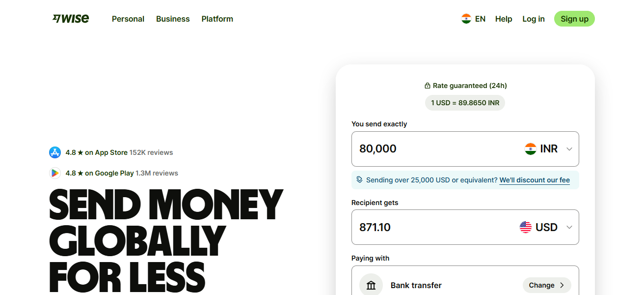Click the tag icon on the discount banner
Viewport: 644px width, 295px height.
359,180
